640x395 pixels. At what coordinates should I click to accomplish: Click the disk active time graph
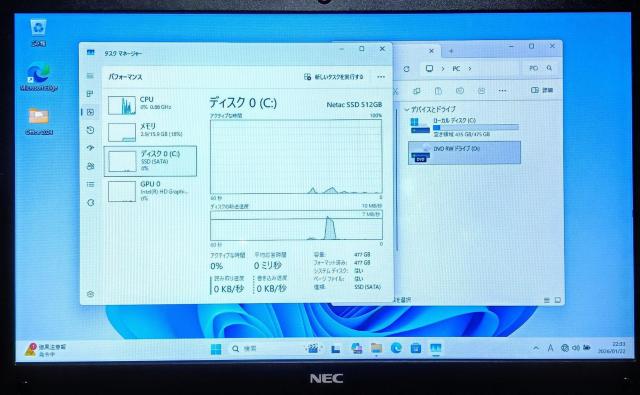(296, 156)
